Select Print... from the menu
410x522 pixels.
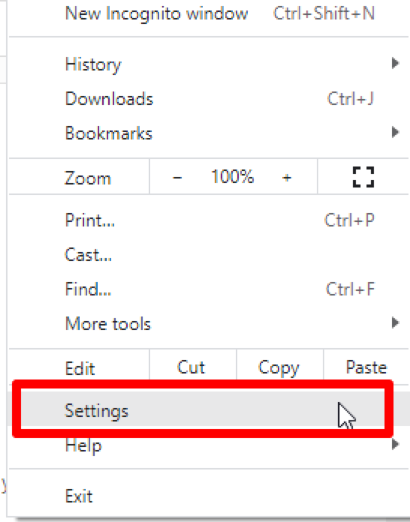[208, 220]
